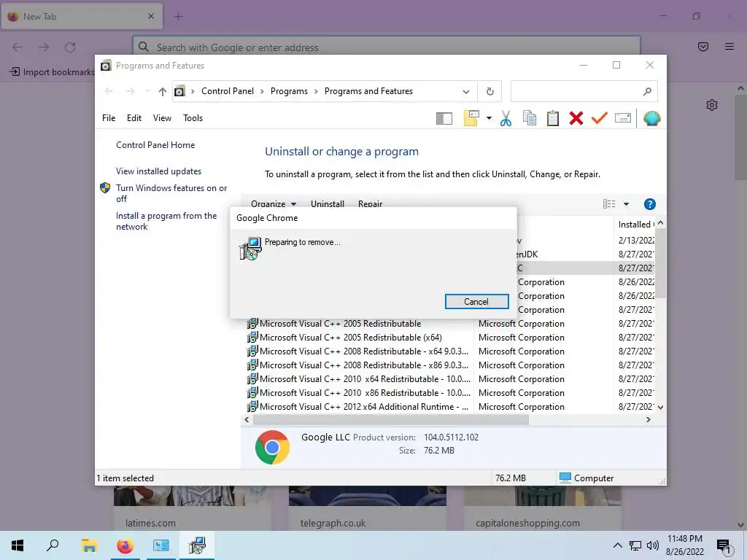Open Firefox Pocket save icon
Viewport: 747px width, 560px height.
(x=703, y=47)
